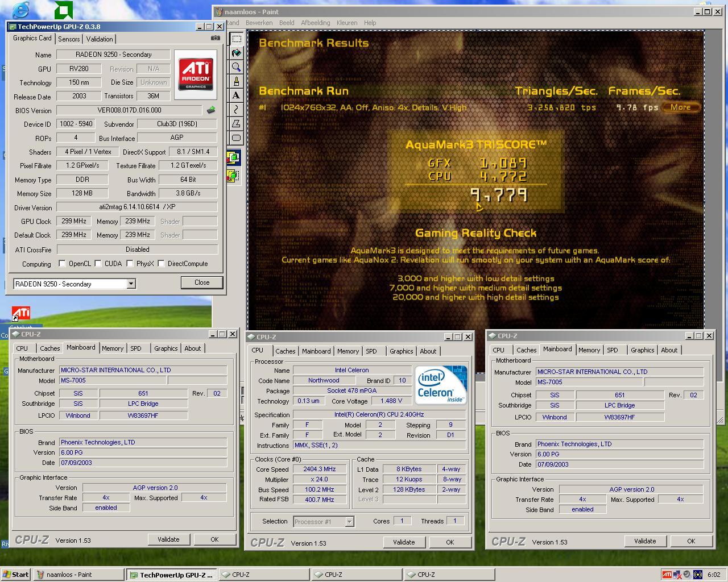Choose the Polygon tool in Paint
Image resolution: width=728 pixels, height=582 pixels.
pos(237,124)
